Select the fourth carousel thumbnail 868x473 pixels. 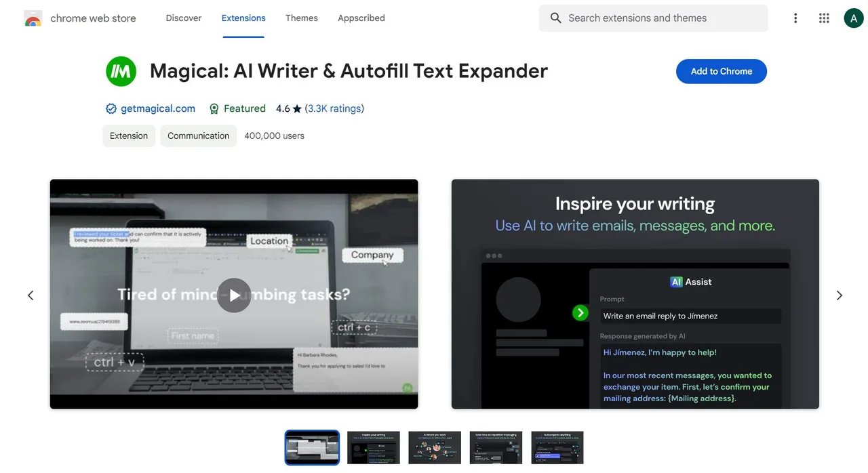coord(496,448)
